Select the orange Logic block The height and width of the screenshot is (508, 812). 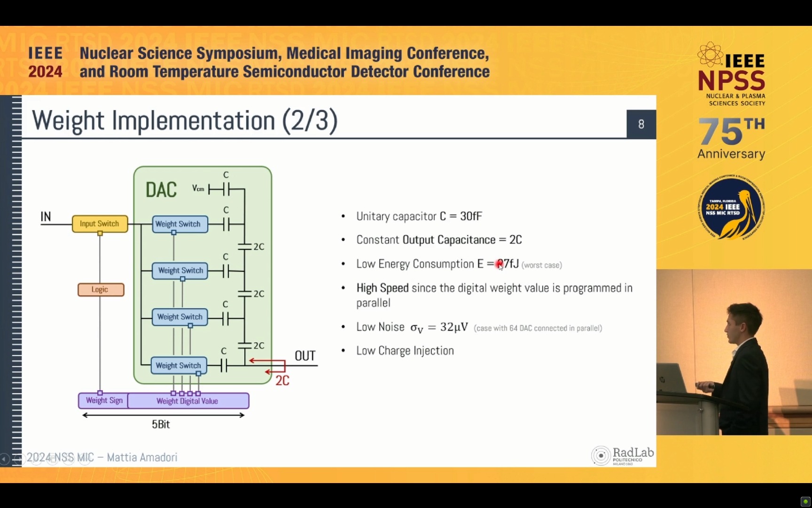click(x=101, y=289)
